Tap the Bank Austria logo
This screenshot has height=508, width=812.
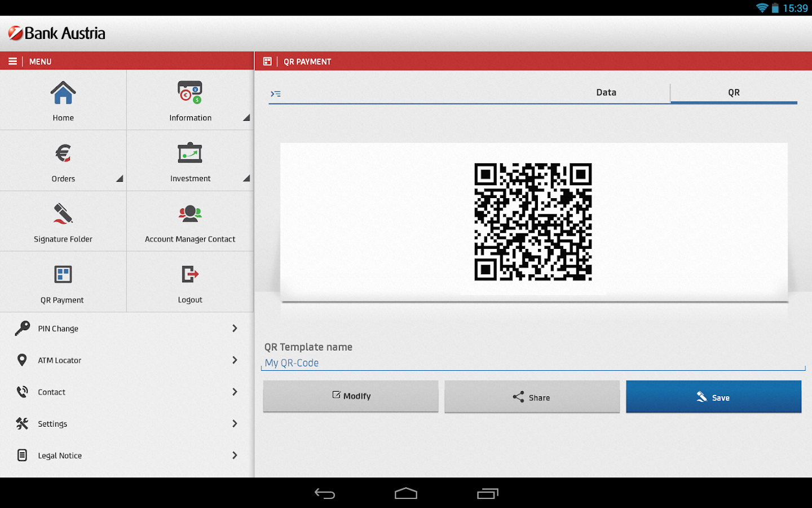pos(57,33)
